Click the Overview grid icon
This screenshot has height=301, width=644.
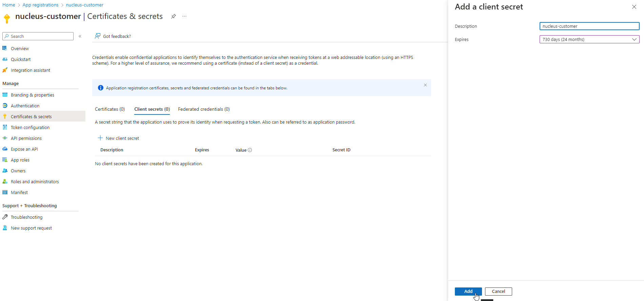[x=5, y=48]
